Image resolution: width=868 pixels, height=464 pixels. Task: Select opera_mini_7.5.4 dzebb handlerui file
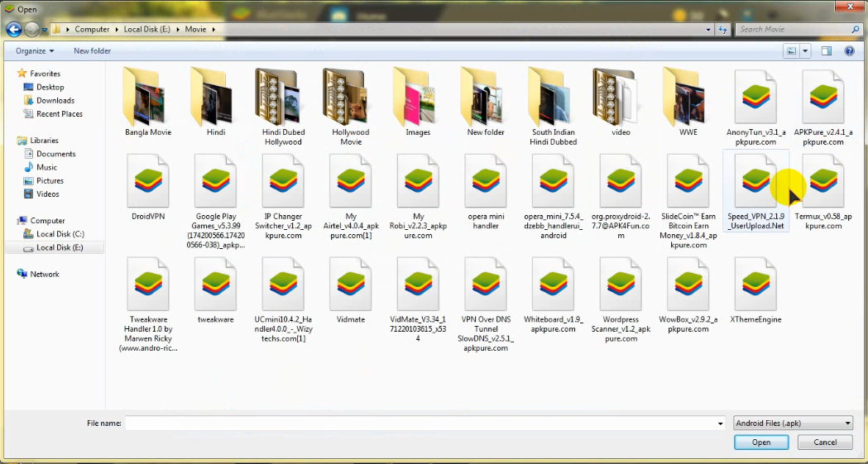(553, 196)
